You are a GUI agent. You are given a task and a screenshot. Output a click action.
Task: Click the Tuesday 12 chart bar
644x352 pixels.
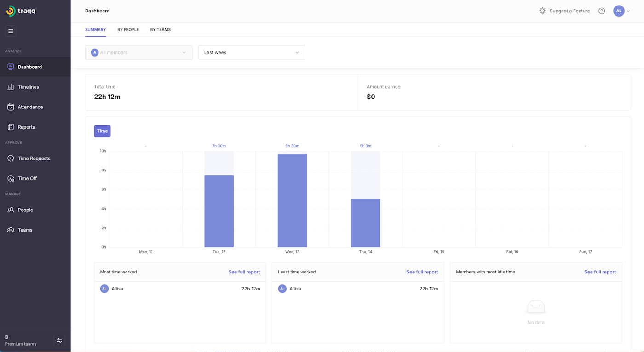point(219,211)
